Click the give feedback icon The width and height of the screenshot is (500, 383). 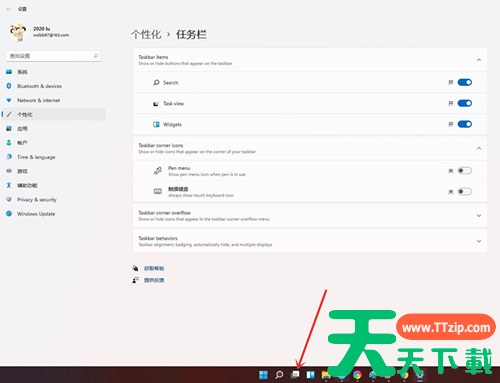(135, 280)
